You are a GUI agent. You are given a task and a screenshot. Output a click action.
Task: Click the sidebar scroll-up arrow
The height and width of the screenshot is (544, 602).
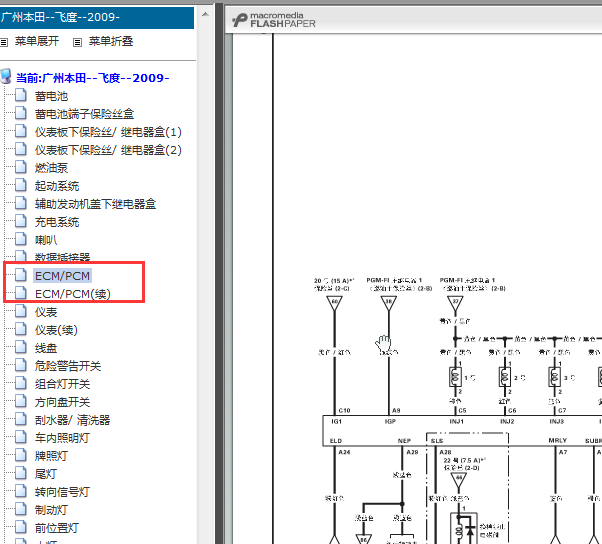205,15
